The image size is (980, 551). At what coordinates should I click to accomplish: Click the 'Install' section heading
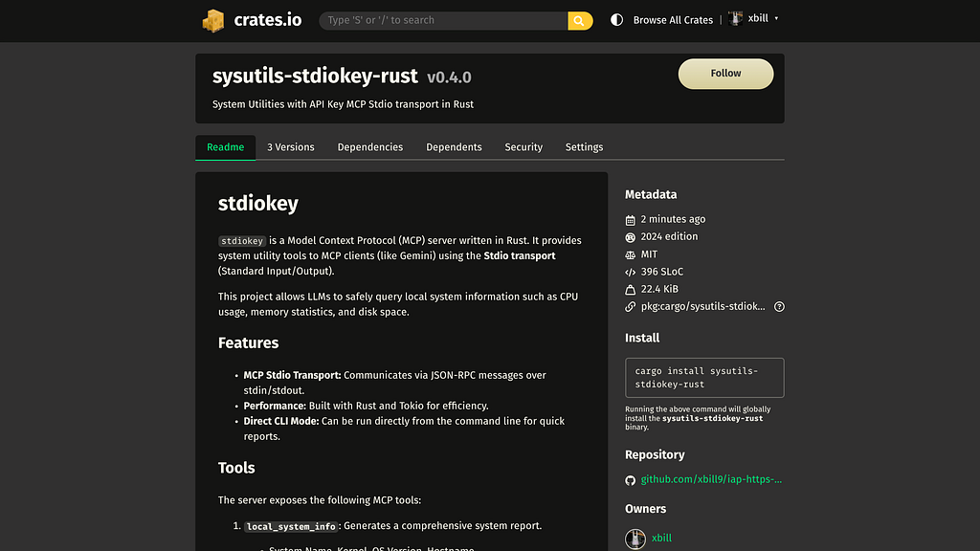click(642, 338)
